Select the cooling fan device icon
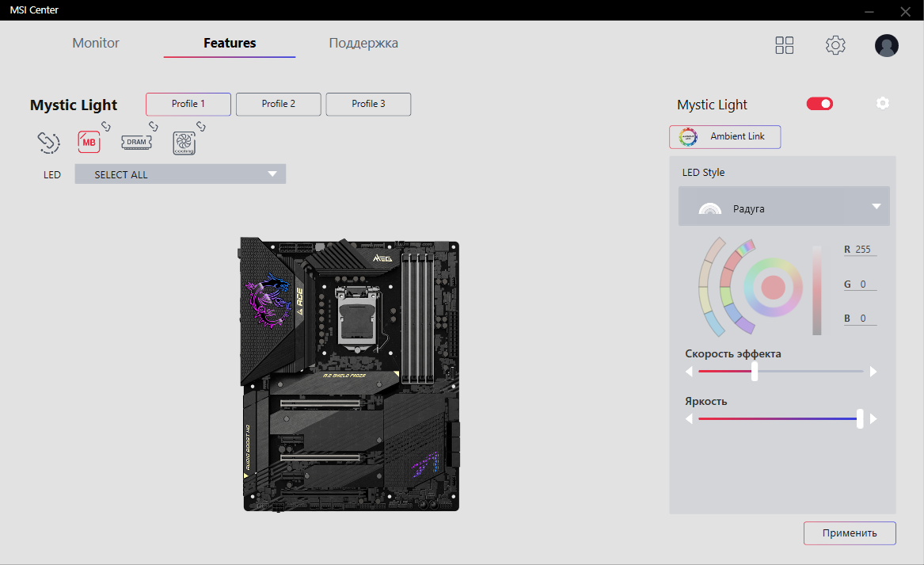Viewport: 924px width, 565px height. 184,143
